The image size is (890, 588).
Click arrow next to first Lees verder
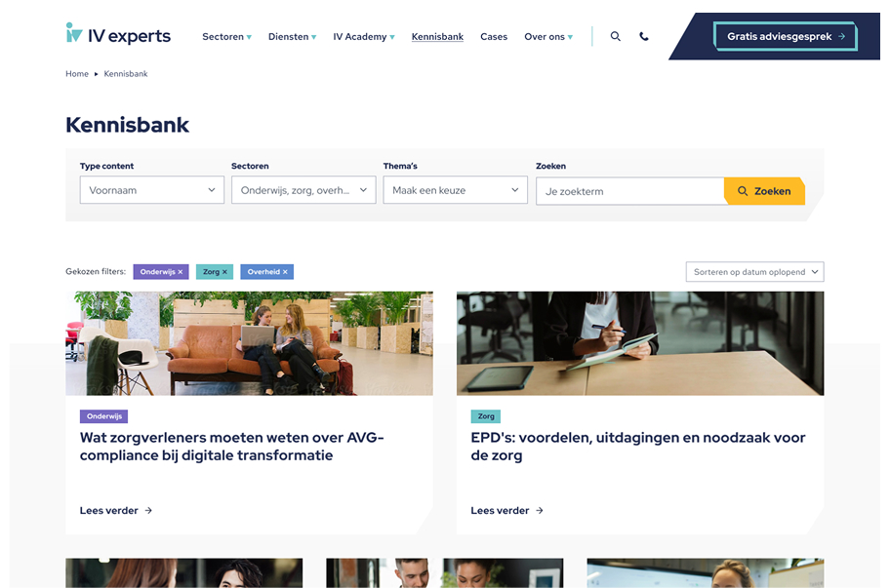(x=148, y=510)
